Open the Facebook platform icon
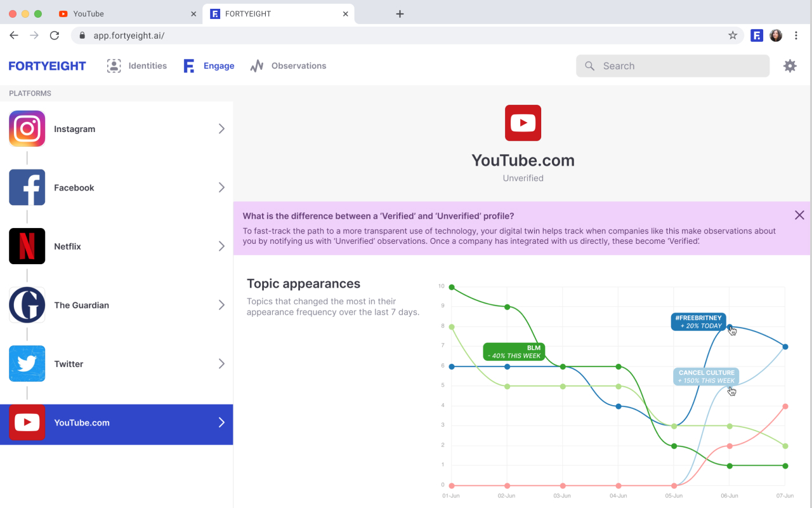Viewport: 812px width, 508px height. click(27, 187)
